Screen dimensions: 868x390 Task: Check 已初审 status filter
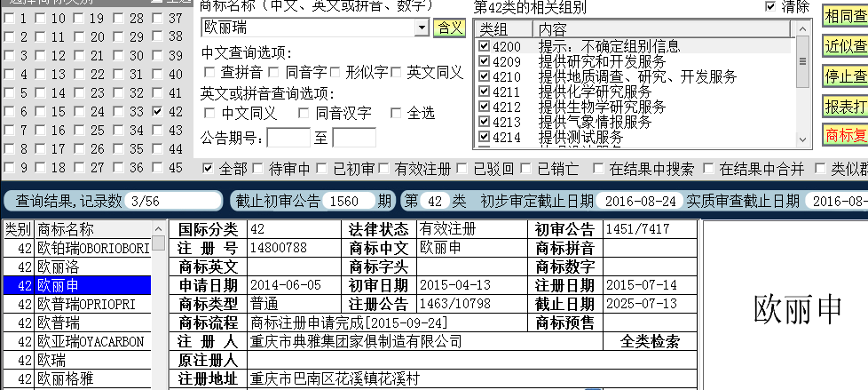(321, 169)
